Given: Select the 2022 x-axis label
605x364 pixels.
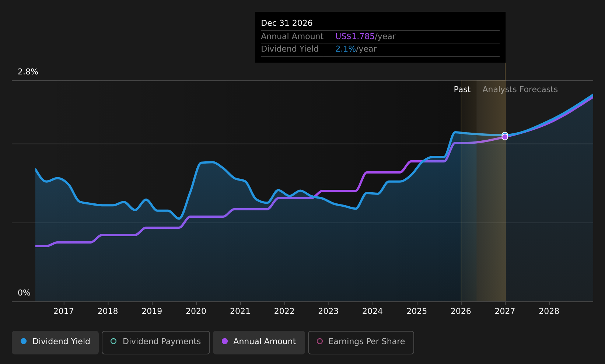Looking at the screenshot, I should pyautogui.click(x=284, y=311).
